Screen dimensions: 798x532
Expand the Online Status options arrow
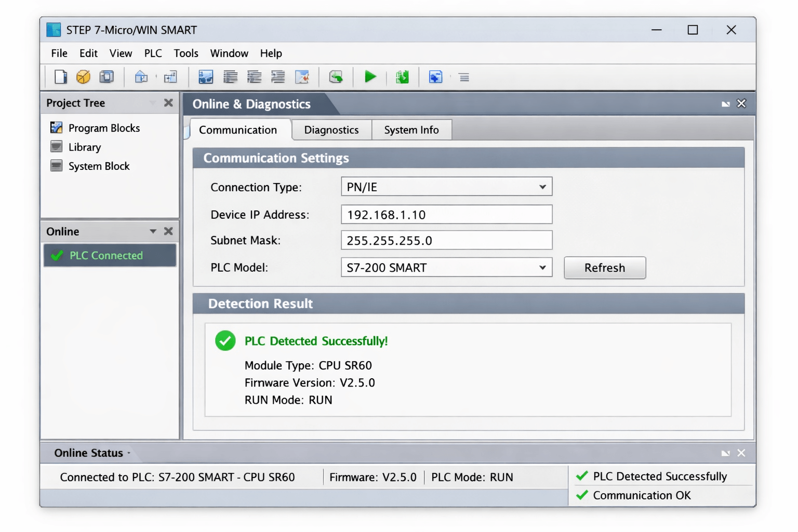pos(129,453)
